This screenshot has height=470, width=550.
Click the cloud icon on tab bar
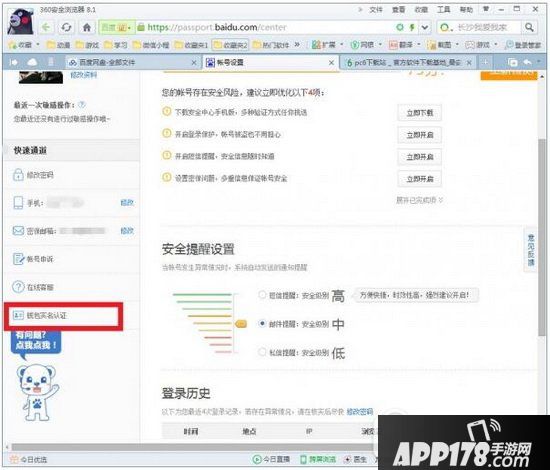point(32,62)
